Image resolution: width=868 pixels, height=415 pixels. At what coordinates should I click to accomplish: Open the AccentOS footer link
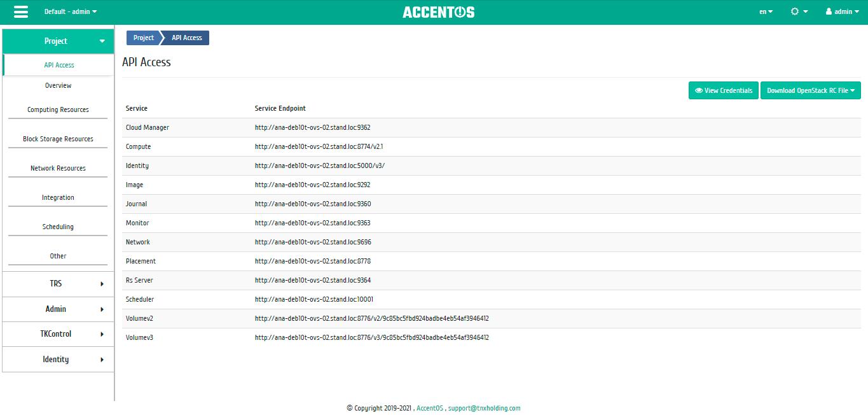click(430, 408)
